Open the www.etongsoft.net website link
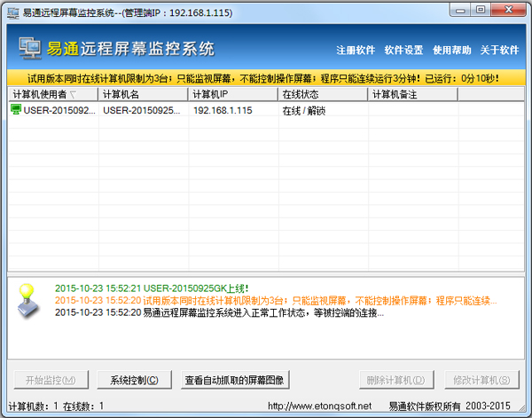Image resolution: width=532 pixels, height=418 pixels. pos(319,406)
